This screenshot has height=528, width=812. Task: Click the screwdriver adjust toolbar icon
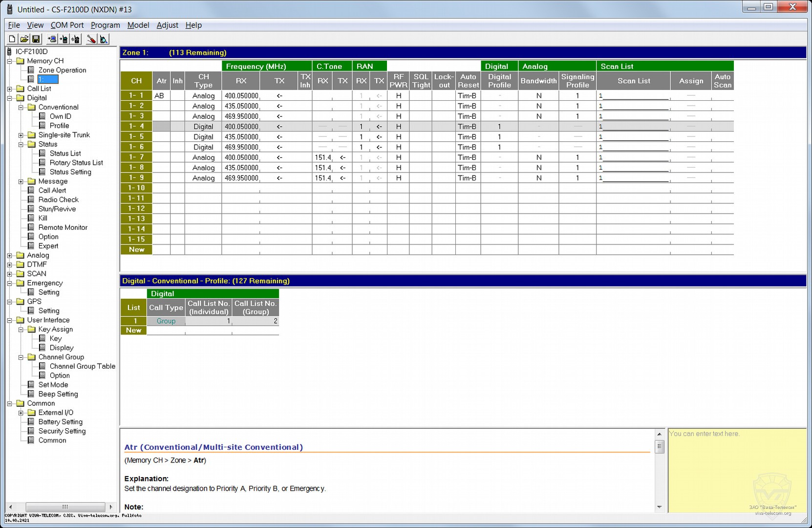[91, 39]
